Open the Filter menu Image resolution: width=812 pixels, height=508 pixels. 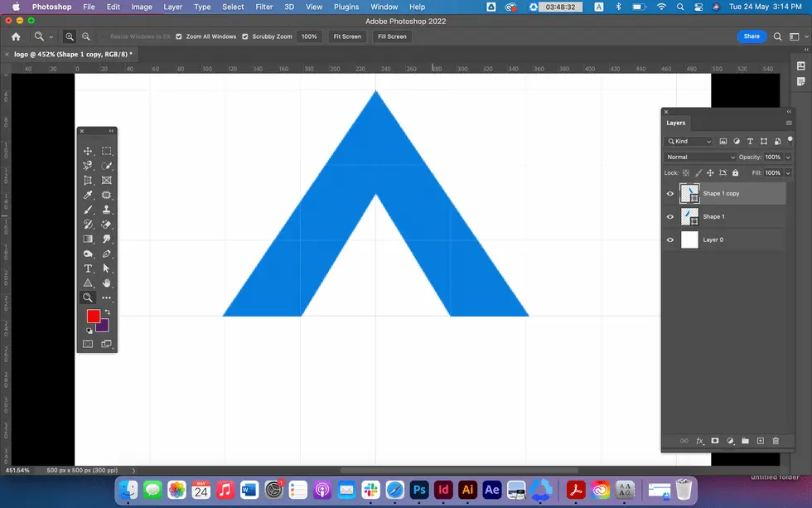tap(263, 7)
